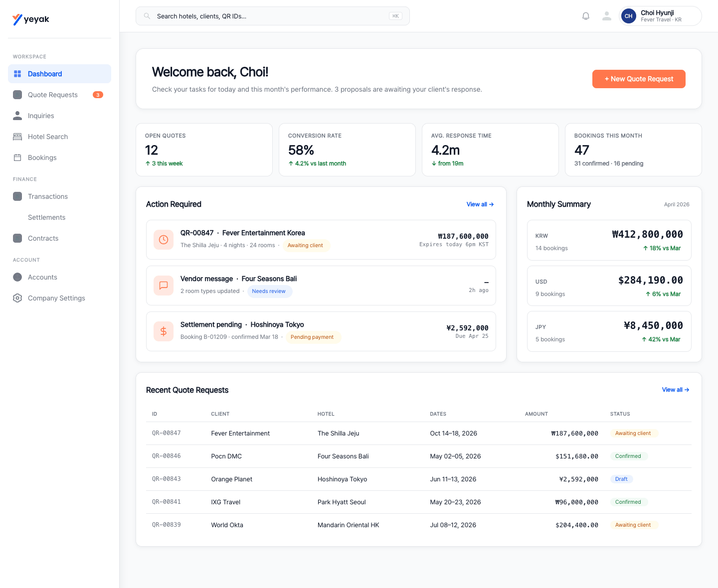Open the Choi Hyunji account menu
Screen dimensions: 718x588
click(x=660, y=16)
